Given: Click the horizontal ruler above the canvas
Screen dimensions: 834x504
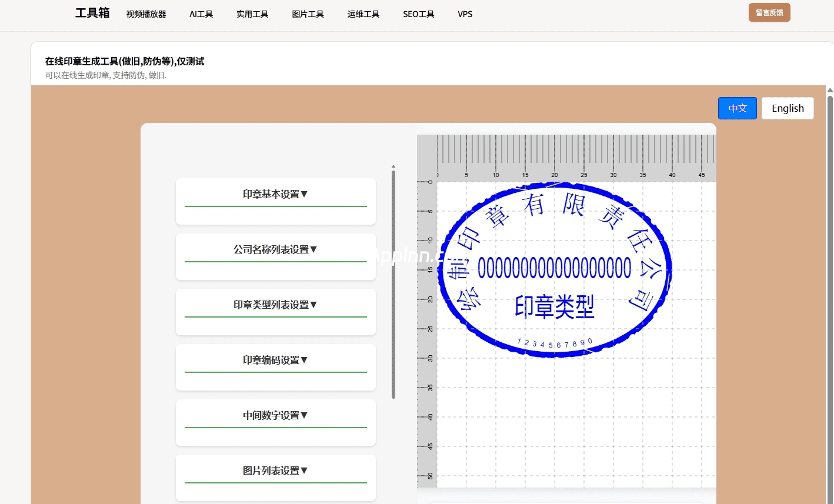Looking at the screenshot, I should (x=576, y=158).
